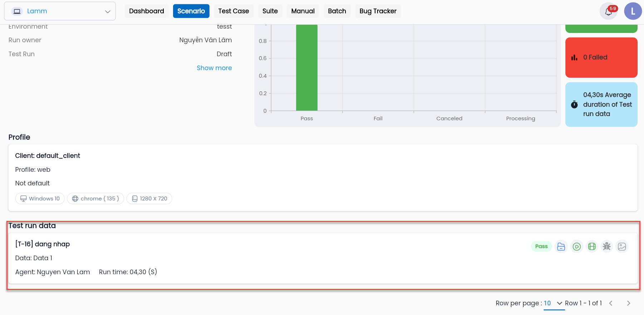Click the 'Draft' Test Run value

(x=224, y=54)
